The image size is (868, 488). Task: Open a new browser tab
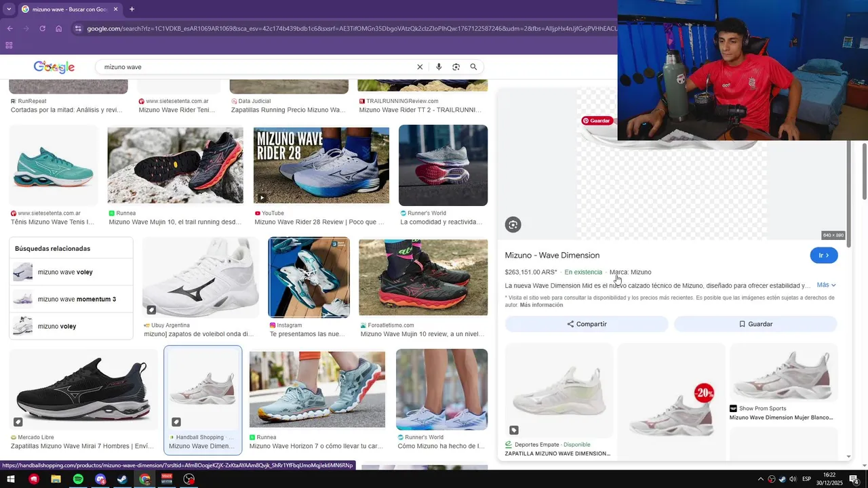tap(132, 9)
